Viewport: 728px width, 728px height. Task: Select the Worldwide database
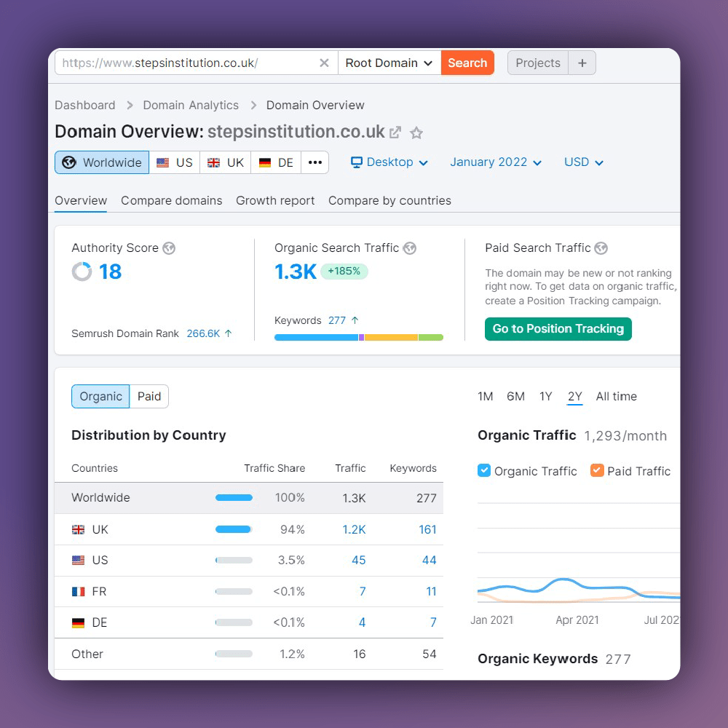102,162
